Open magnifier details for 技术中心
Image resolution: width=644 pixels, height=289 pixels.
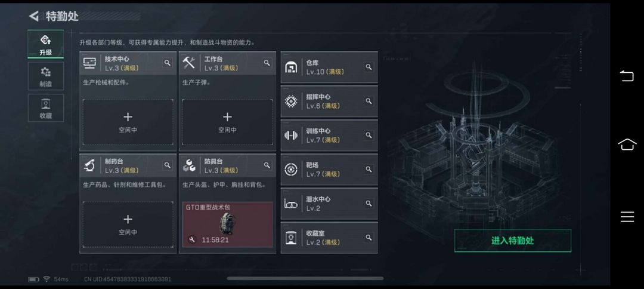pos(167,63)
